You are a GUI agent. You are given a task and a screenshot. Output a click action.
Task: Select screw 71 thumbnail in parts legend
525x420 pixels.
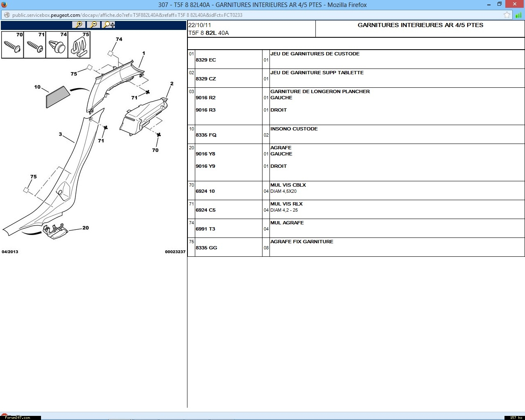pyautogui.click(x=34, y=45)
